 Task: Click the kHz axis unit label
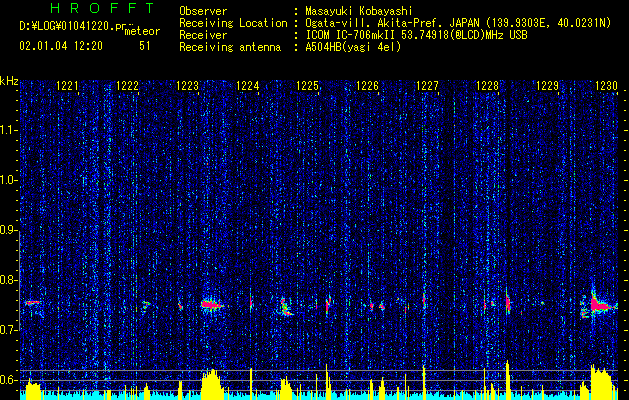tap(9, 81)
